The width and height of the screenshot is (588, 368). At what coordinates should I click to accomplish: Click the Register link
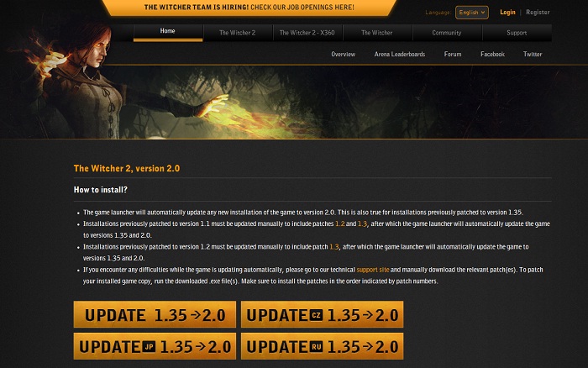538,13
